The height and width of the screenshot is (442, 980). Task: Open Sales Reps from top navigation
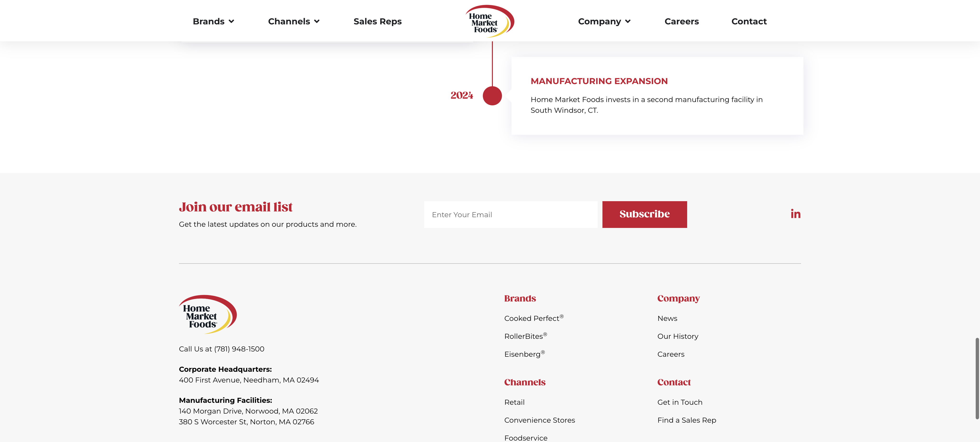click(377, 22)
